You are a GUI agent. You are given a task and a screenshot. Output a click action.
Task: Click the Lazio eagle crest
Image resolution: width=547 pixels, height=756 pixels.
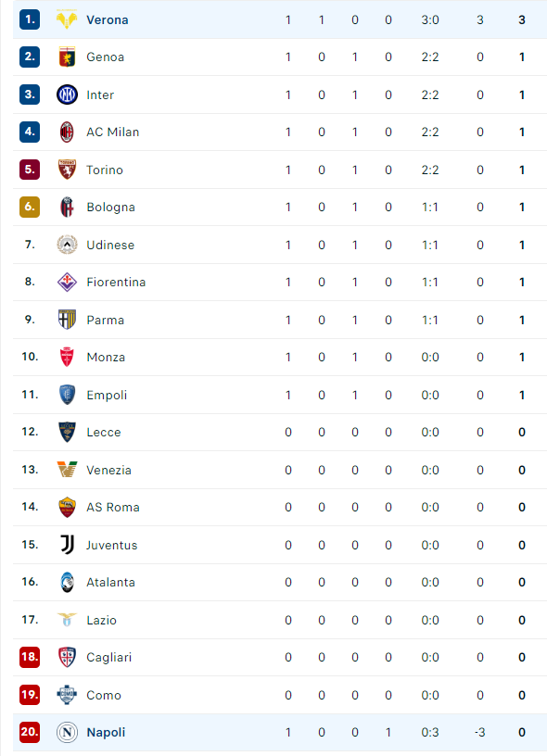[x=67, y=619]
